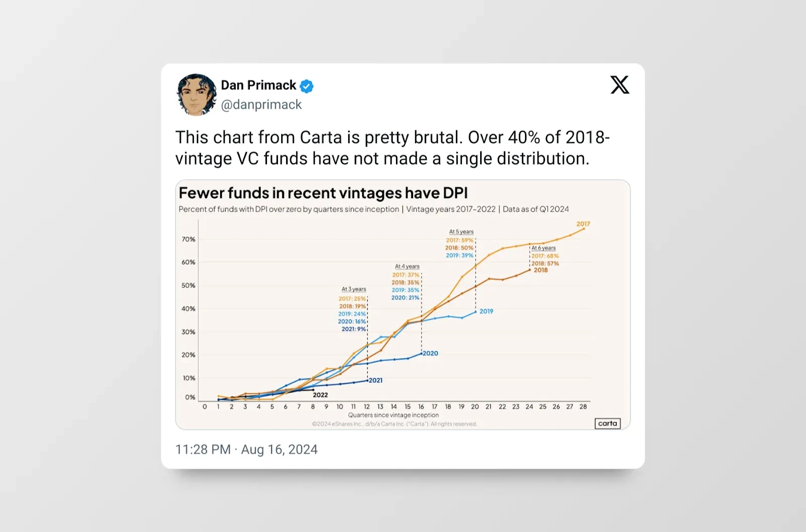The image size is (806, 532).
Task: Click the blue verified checkmark badge
Action: pos(306,87)
